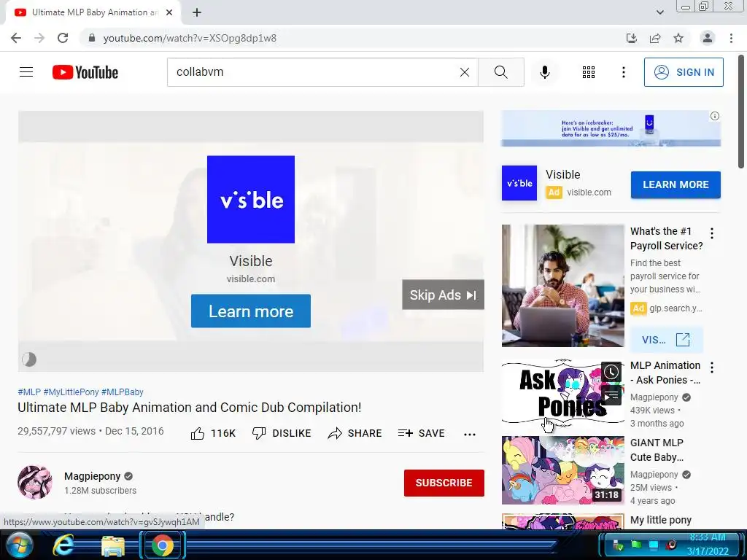
Task: Open the Magpiepony channel name link
Action: (93, 476)
